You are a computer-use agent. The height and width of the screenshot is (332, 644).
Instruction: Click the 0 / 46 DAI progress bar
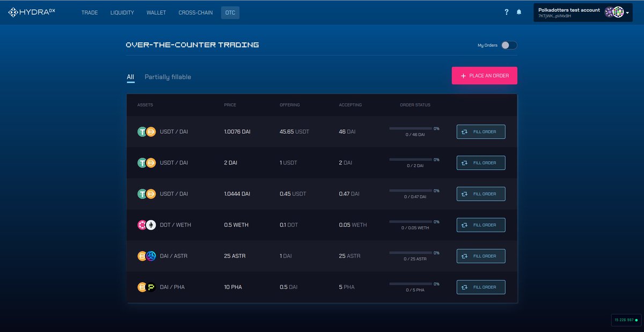411,128
